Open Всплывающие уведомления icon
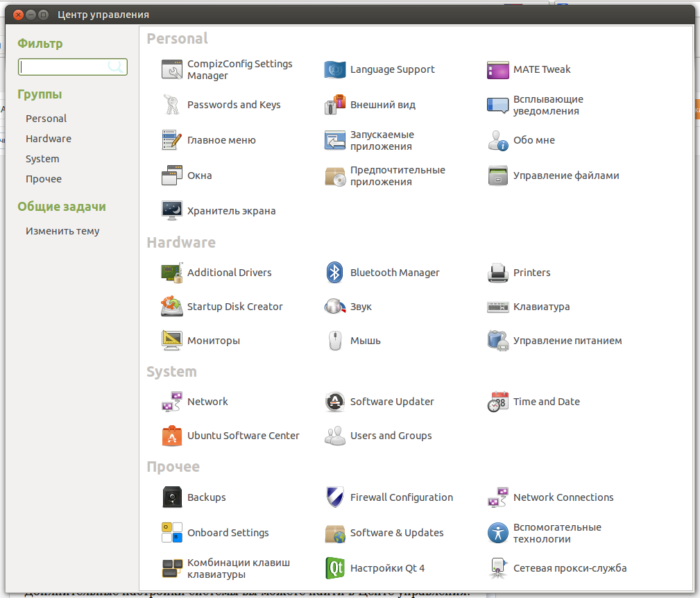700x598 pixels. pyautogui.click(x=497, y=105)
